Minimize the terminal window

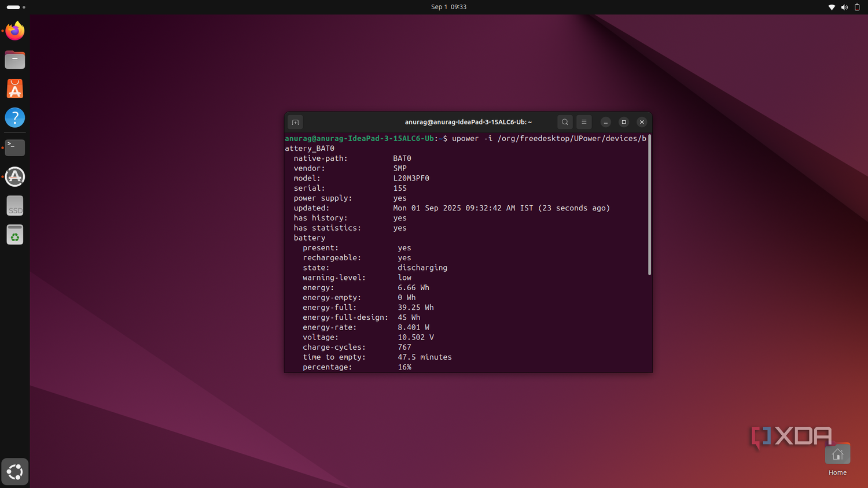(x=605, y=122)
